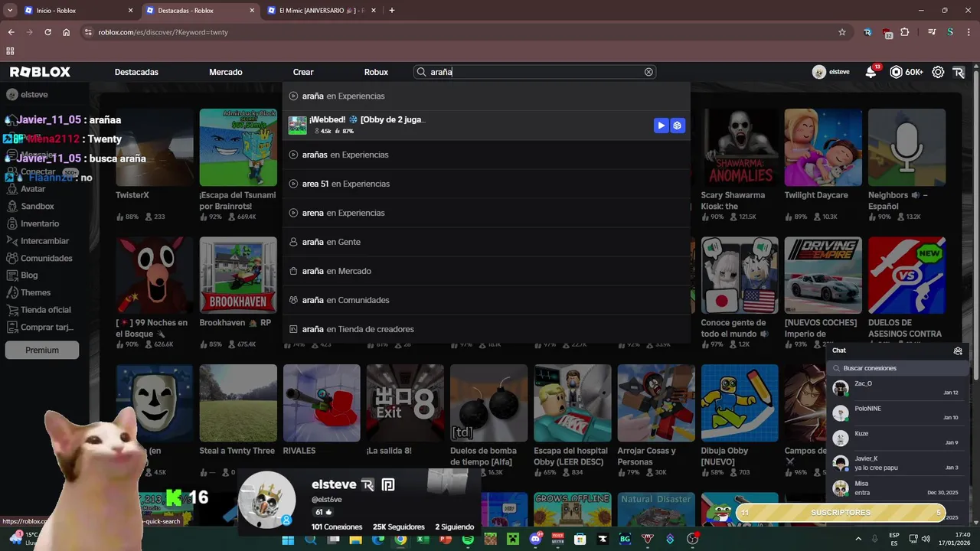Bookmark this page with the star icon
The width and height of the screenshot is (980, 551).
[x=842, y=32]
